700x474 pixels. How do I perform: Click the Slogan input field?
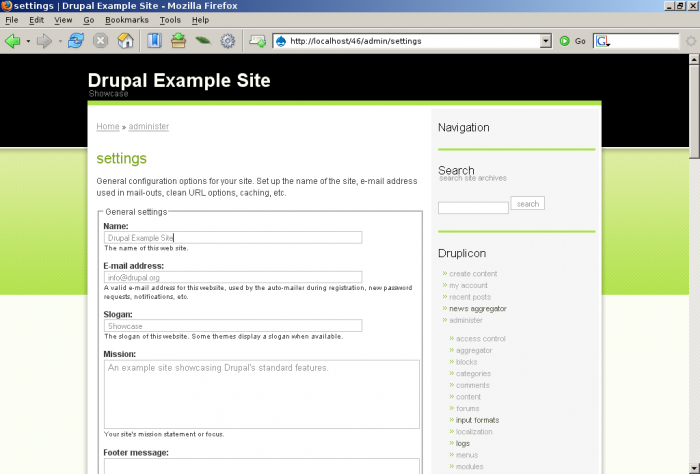[x=233, y=326]
